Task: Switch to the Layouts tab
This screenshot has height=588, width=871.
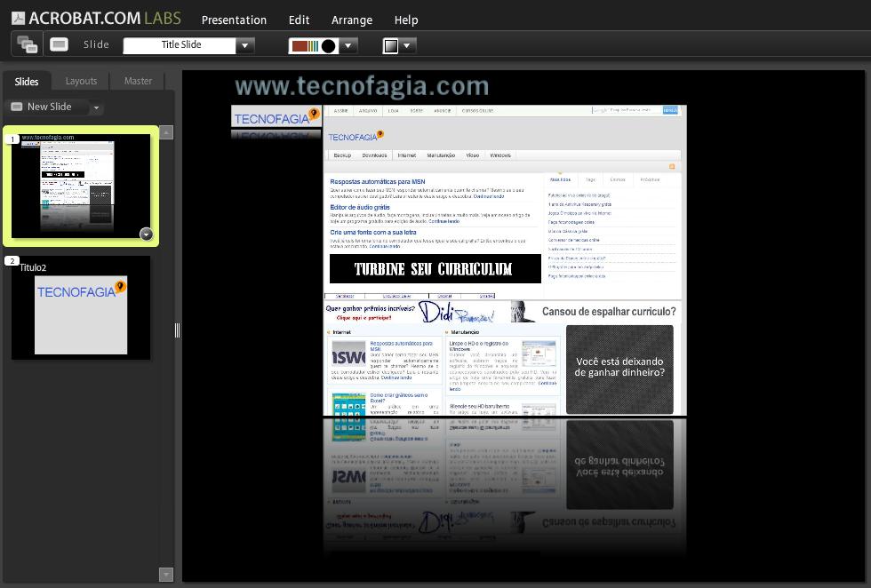Action: tap(81, 81)
